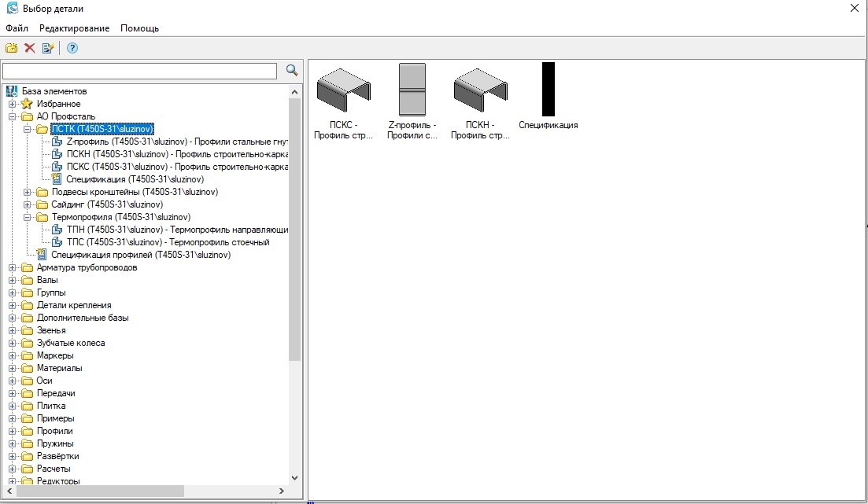868x504 pixels.
Task: Select the Профили folder
Action: pos(55,432)
